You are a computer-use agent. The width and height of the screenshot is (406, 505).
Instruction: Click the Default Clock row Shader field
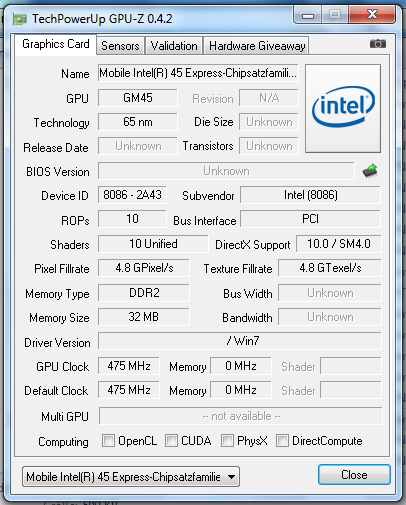coord(351,390)
